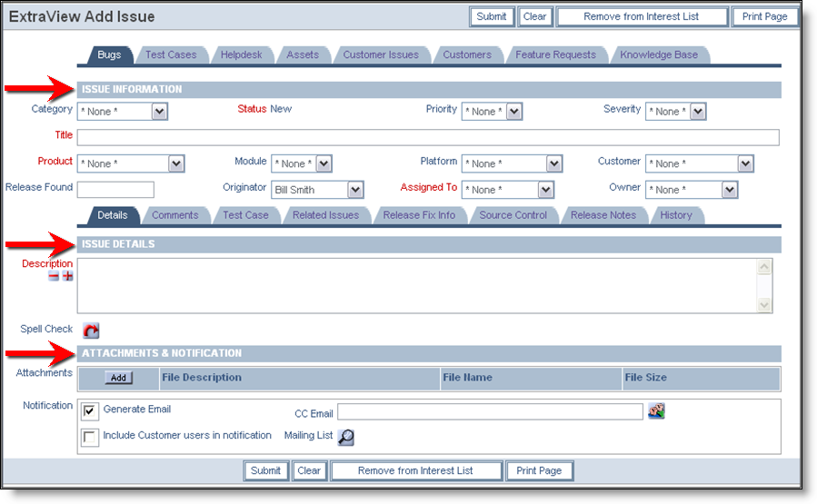Open the CC Email user picker icon
The height and width of the screenshot is (504, 817).
(x=656, y=411)
